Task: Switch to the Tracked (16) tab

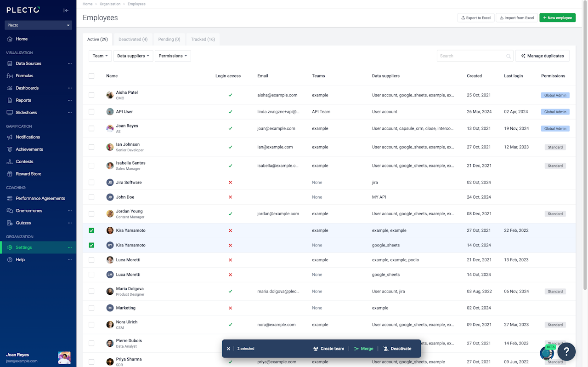Action: tap(203, 40)
